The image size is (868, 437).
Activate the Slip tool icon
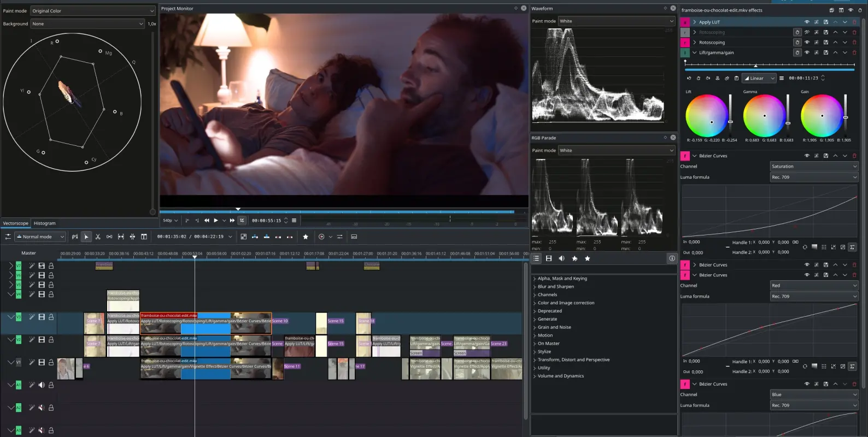[121, 237]
